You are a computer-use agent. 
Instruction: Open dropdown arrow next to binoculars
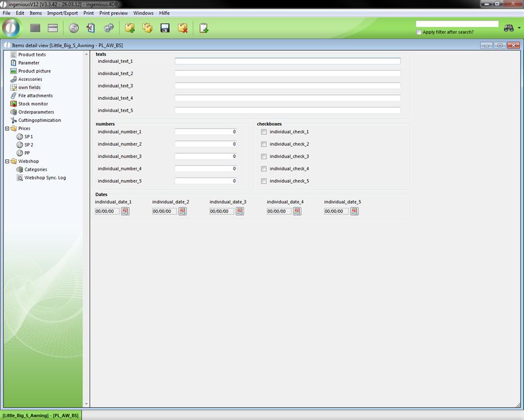click(x=519, y=28)
